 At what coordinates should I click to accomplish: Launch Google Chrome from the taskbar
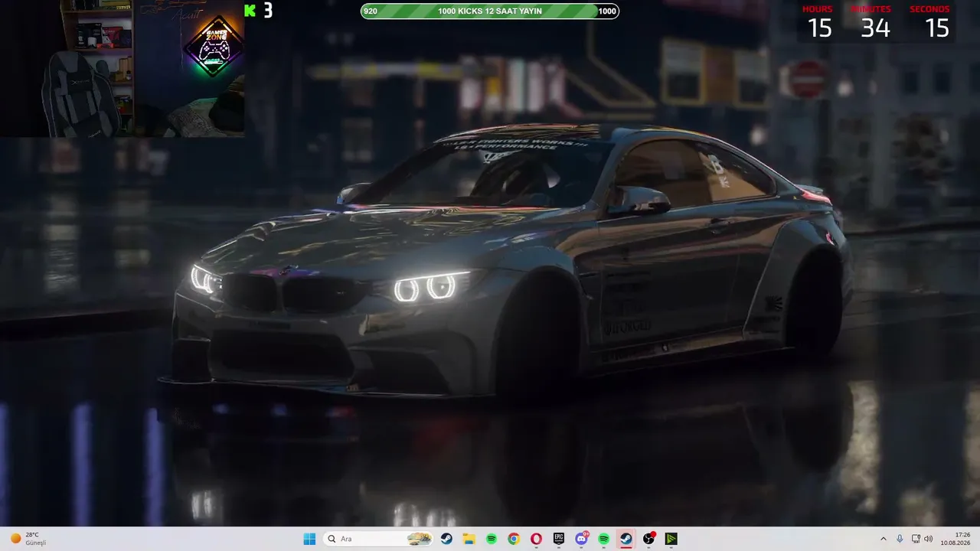514,539
